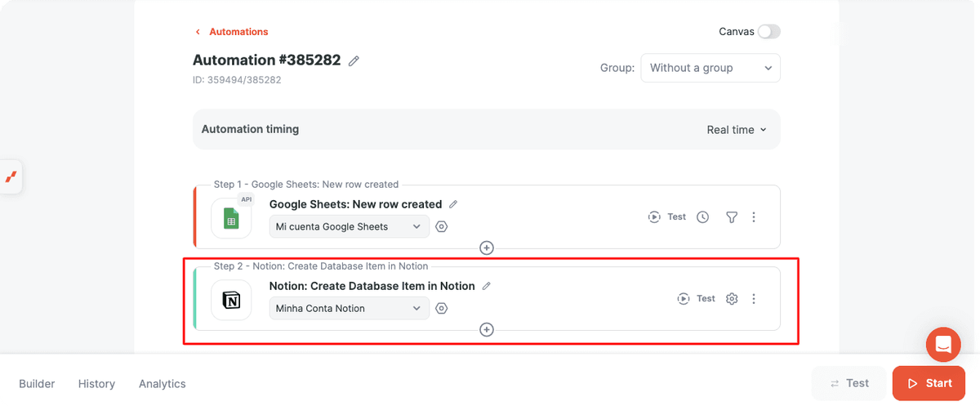Test the Google Sheets step
Viewport: 980px width, 406px height.
click(667, 217)
